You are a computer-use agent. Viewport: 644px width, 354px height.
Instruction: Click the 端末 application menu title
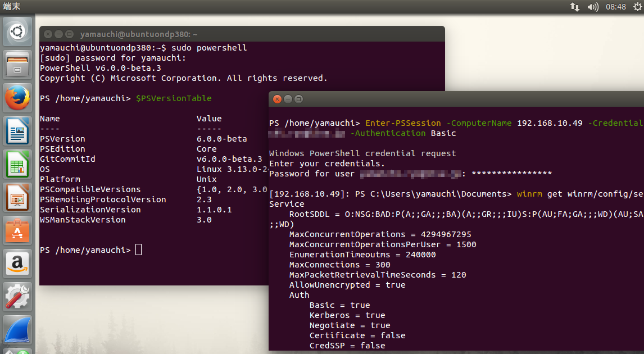pos(11,7)
